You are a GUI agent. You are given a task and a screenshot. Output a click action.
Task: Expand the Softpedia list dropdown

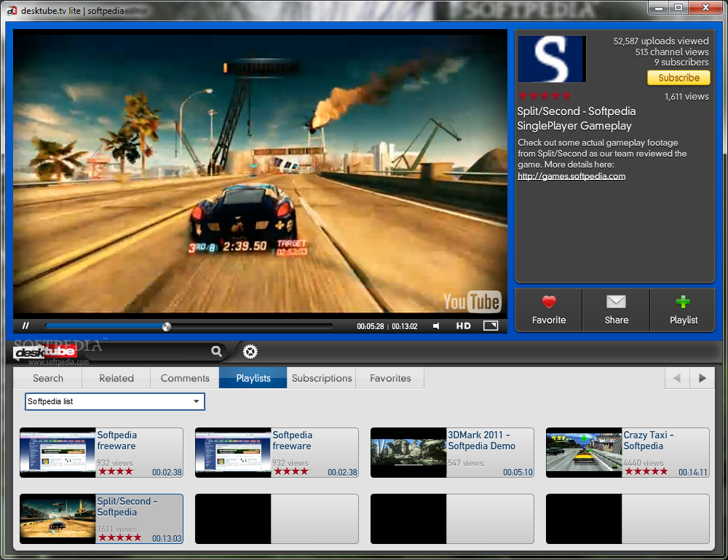(115, 402)
